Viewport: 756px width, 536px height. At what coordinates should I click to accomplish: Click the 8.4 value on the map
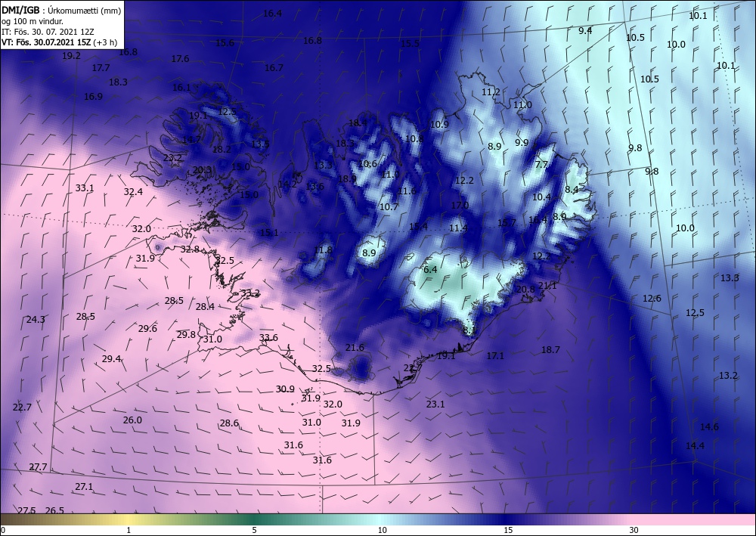[572, 190]
